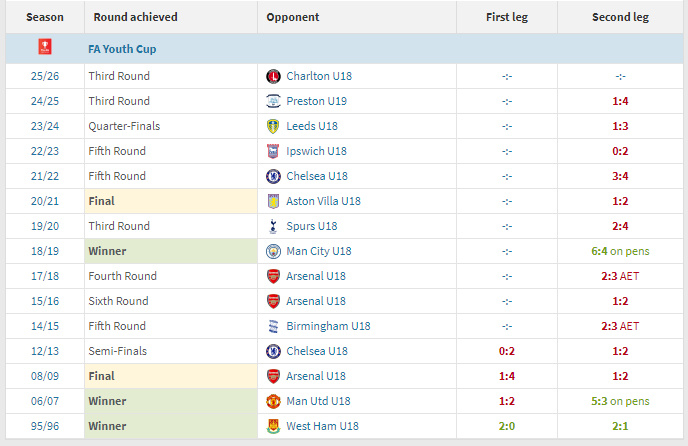Click the Ipswich U18 club crest
This screenshot has width=688, height=446.
click(x=273, y=151)
